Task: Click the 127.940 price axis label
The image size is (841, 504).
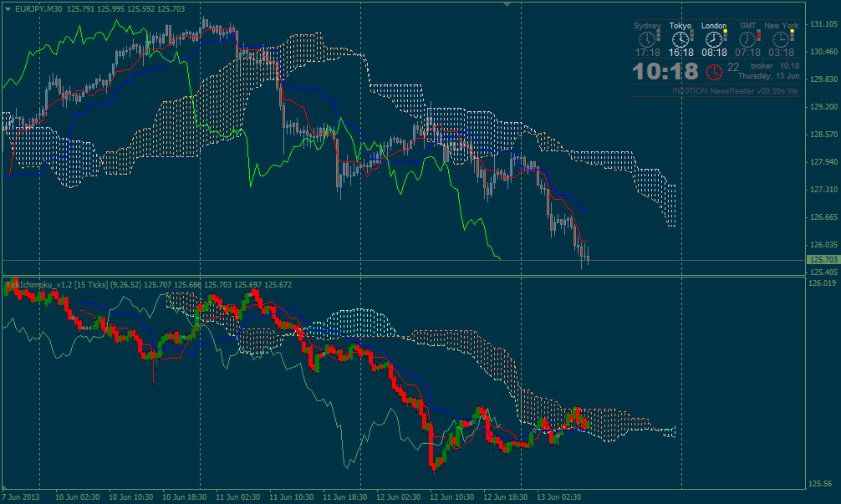Action: pyautogui.click(x=823, y=162)
